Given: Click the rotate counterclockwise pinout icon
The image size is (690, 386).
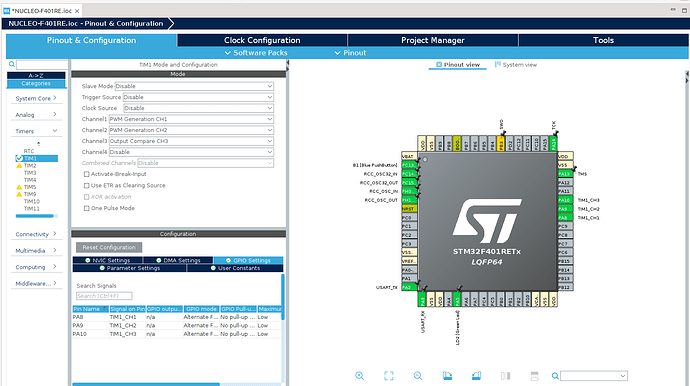Looking at the screenshot, I should click(x=476, y=375).
